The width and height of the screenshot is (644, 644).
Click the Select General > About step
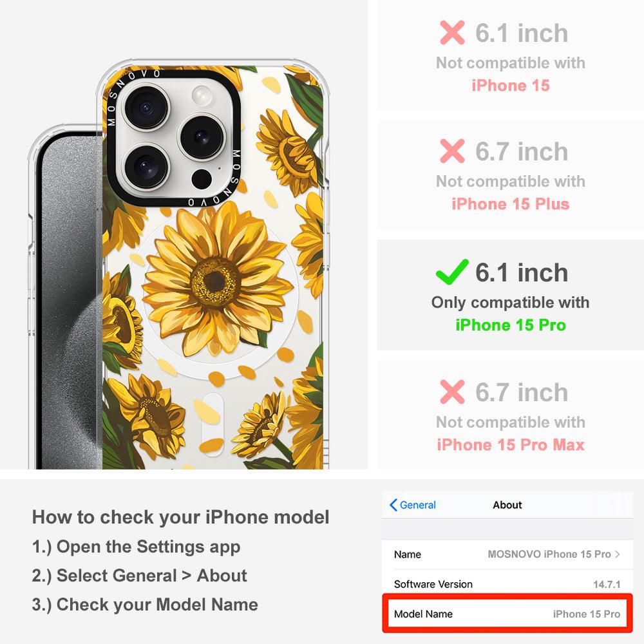click(x=140, y=575)
